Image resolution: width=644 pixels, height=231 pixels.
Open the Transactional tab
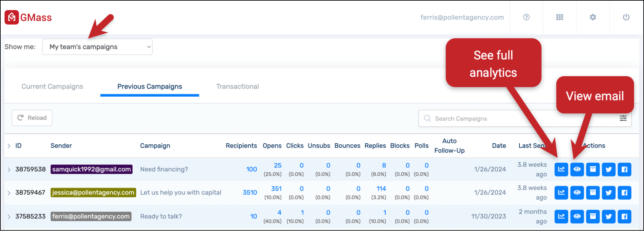237,86
